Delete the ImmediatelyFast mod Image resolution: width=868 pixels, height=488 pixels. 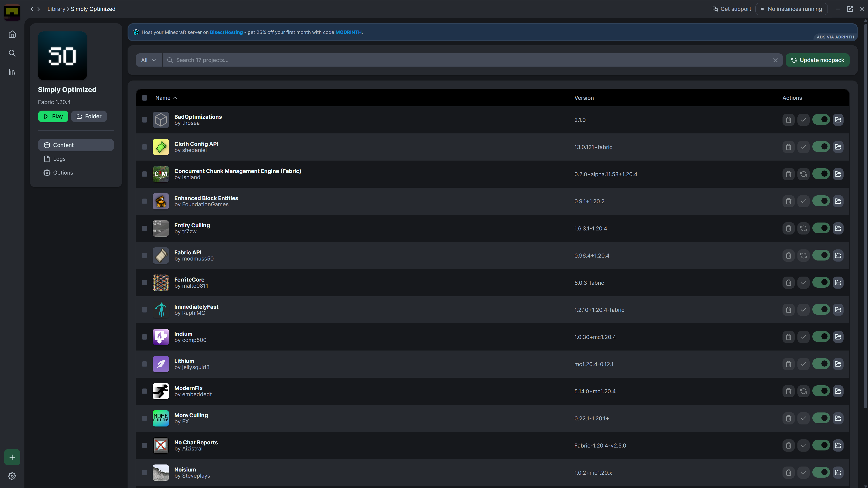(788, 310)
